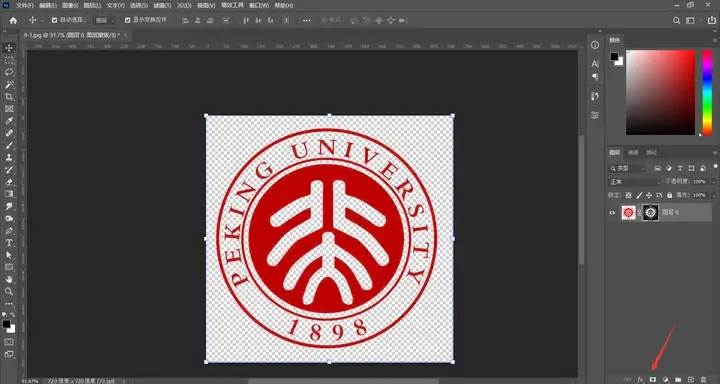Viewport: 720px width, 384px height.
Task: Open the Auto-Select layer/group dropdown
Action: tap(105, 21)
